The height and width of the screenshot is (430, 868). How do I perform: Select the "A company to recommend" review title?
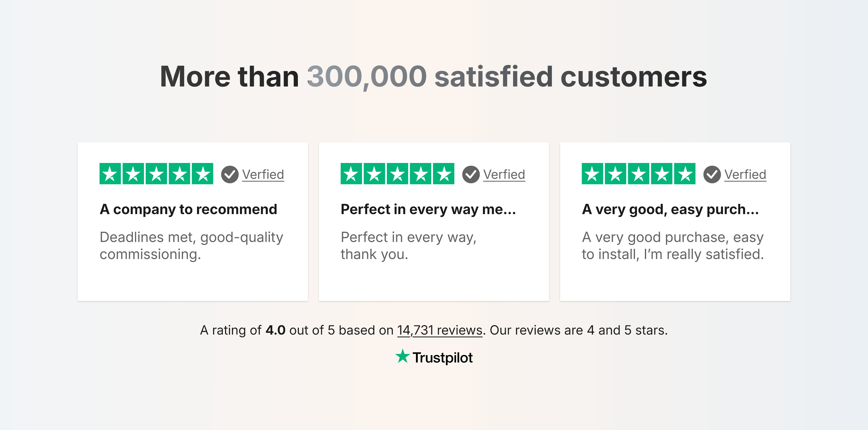coord(188,209)
